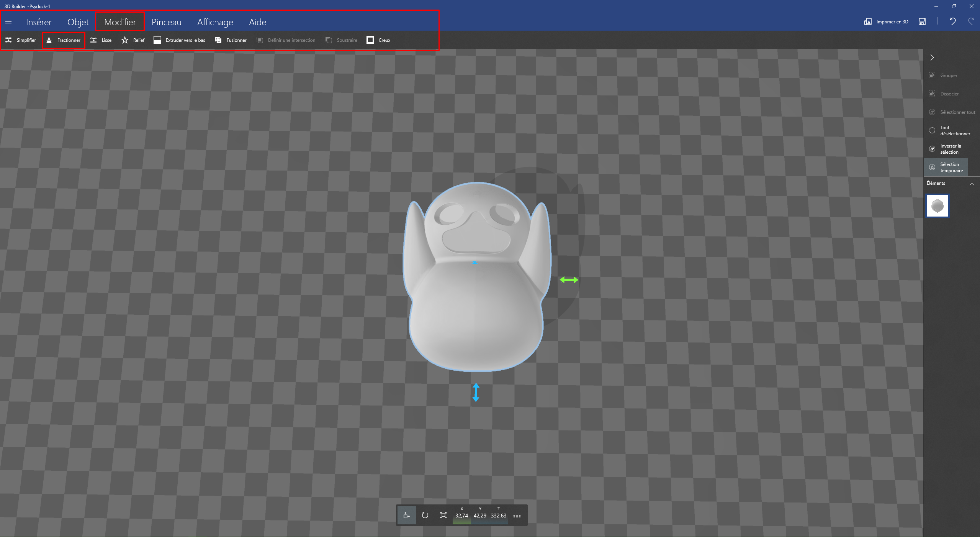Edit the Z value 332,63
980x537 pixels.
coord(498,515)
